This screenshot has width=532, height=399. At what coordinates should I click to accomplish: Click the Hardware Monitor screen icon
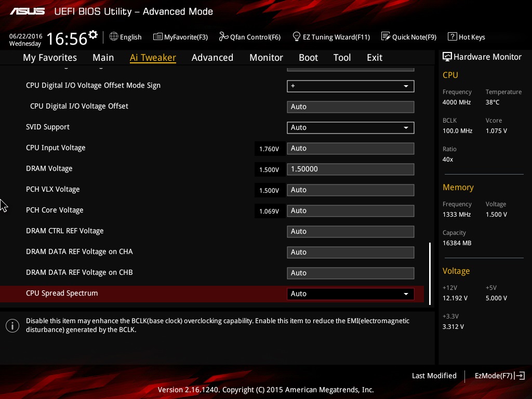point(447,57)
